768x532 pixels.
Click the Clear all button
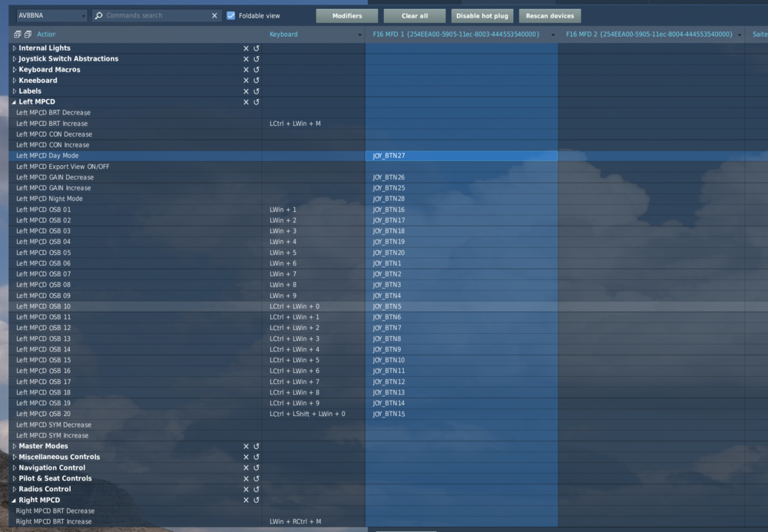(415, 15)
